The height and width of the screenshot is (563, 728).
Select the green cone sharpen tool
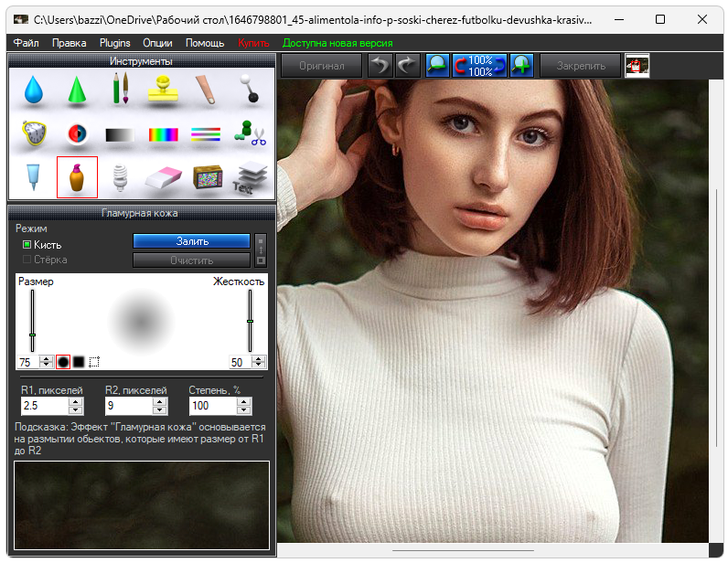pos(77,90)
